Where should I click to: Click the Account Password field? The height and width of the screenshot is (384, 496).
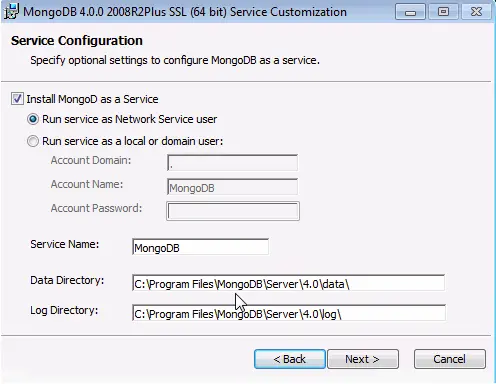pyautogui.click(x=233, y=211)
